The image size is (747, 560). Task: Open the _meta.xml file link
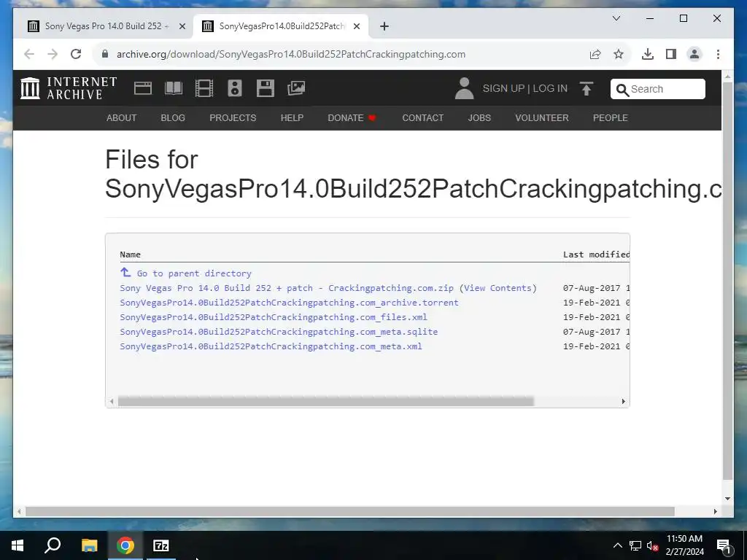pos(271,346)
